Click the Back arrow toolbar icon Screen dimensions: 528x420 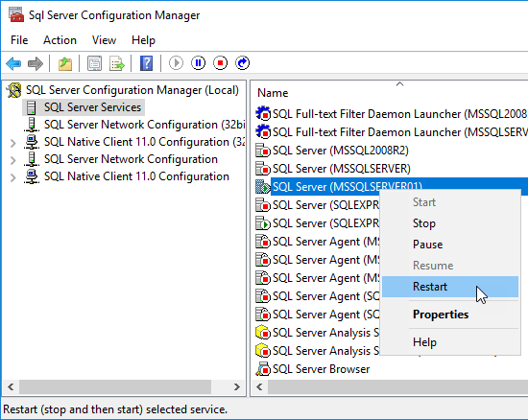click(x=13, y=63)
